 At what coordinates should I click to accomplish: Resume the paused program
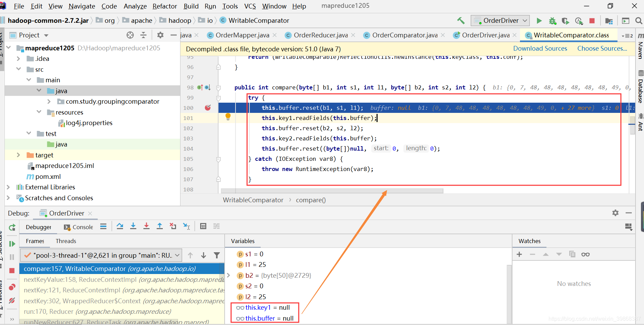12,244
